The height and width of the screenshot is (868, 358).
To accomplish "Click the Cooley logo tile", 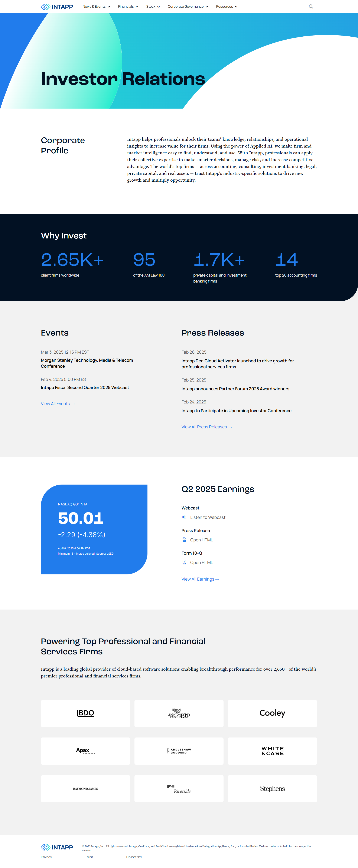I will click(272, 713).
